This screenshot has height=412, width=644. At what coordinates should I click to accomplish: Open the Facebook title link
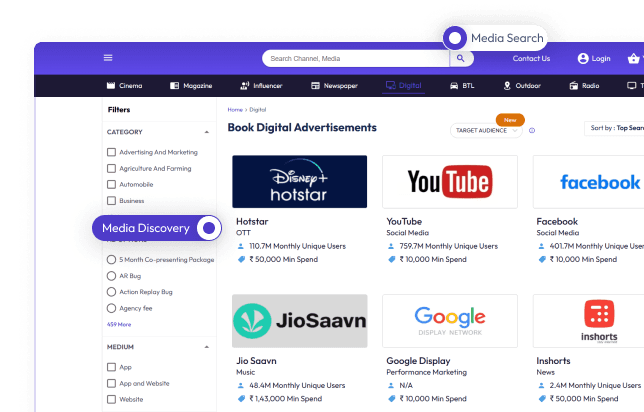click(x=557, y=221)
